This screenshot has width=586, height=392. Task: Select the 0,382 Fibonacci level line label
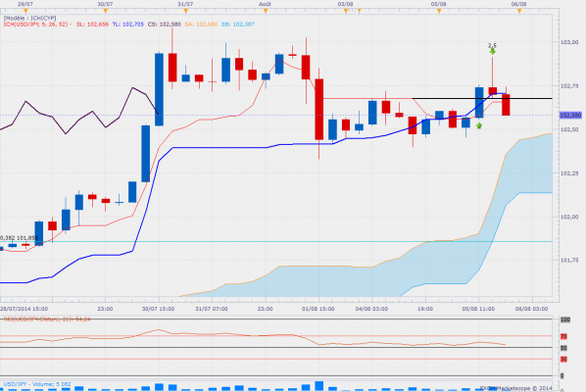coord(19,238)
